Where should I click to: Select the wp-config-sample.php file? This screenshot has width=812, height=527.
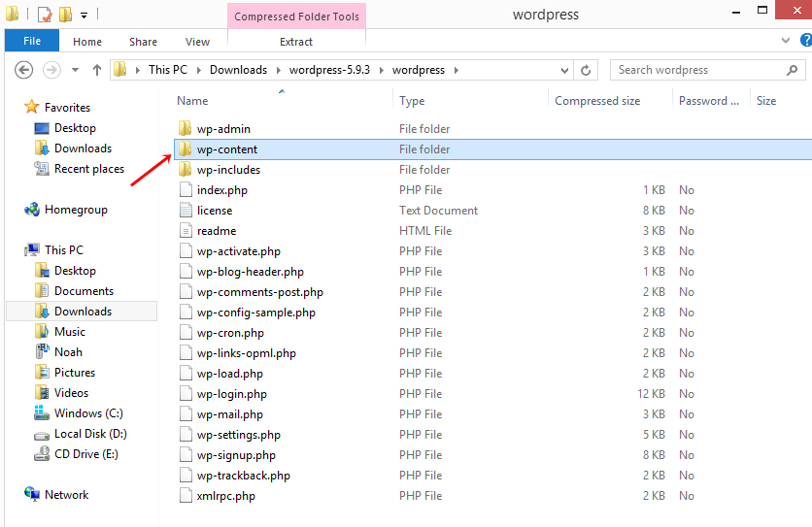255,313
